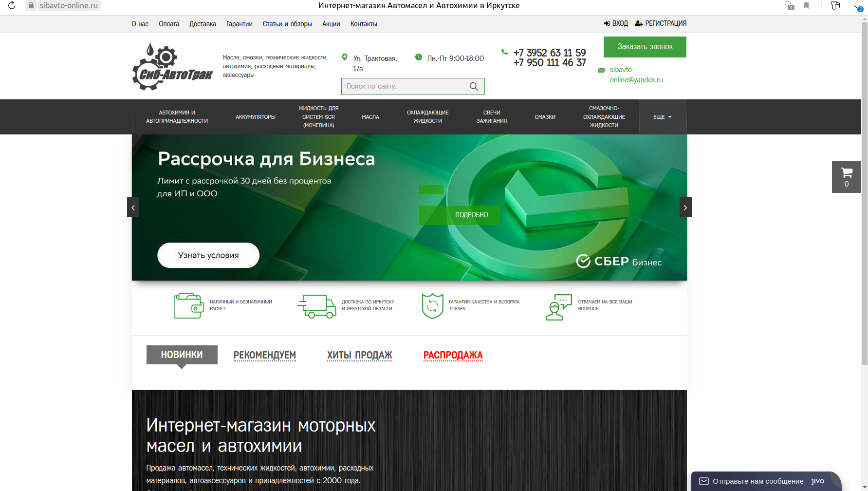Select the Новинки tab

pos(182,355)
